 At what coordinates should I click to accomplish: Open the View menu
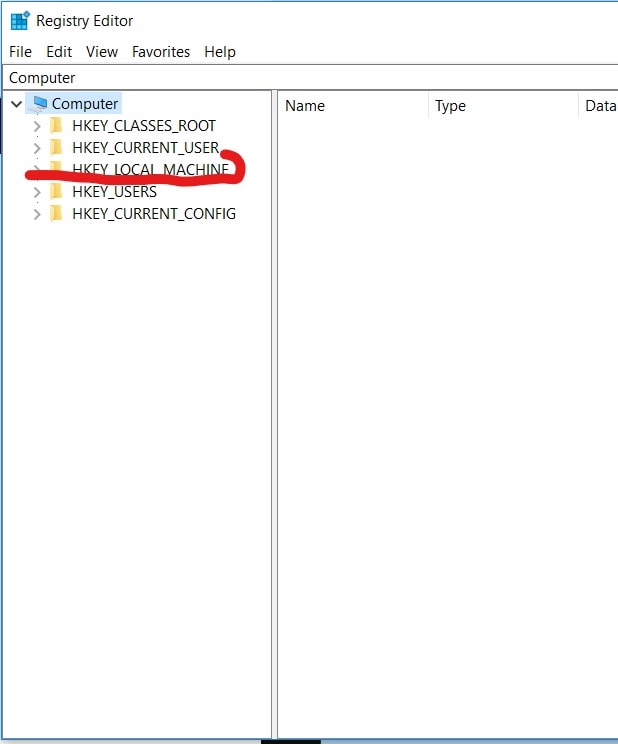click(x=102, y=52)
